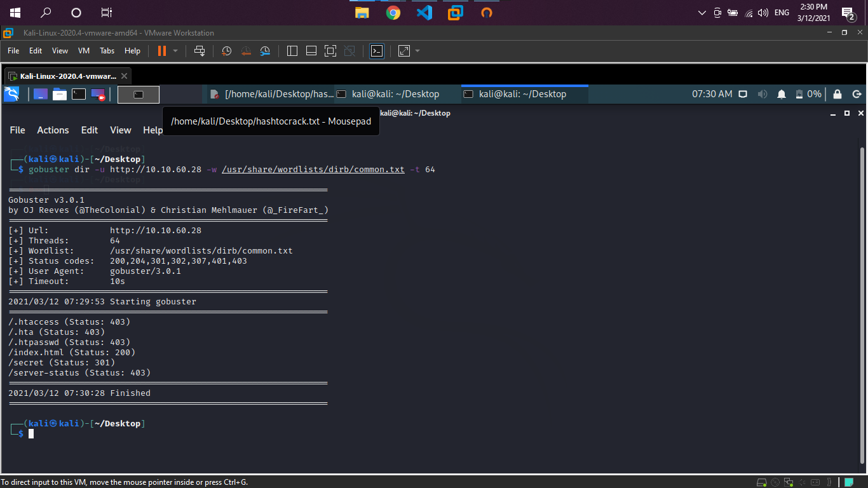The image size is (868, 488).
Task: Launch terminal from the Kali panel
Action: pos(79,94)
